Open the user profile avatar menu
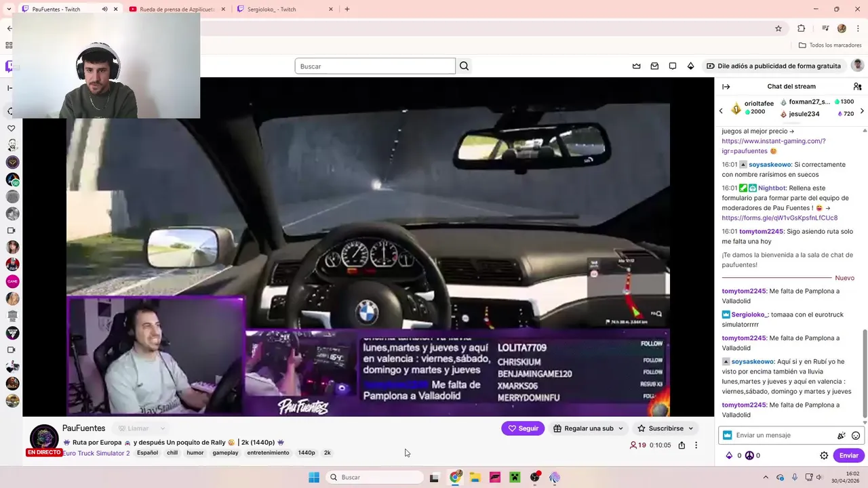Screen dimensions: 868x488 click(857, 65)
